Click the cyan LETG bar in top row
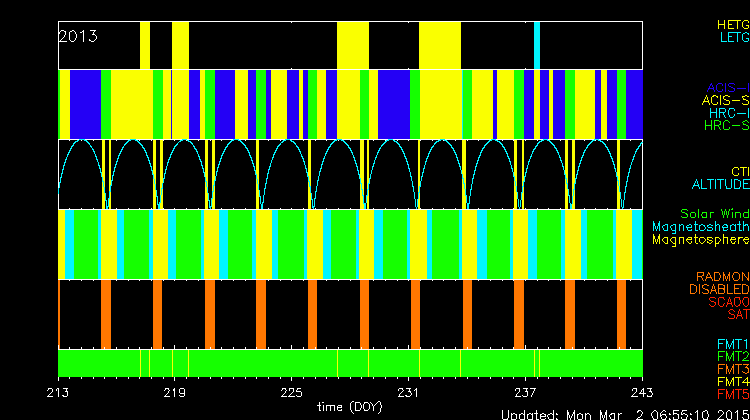The image size is (750, 420). click(537, 44)
